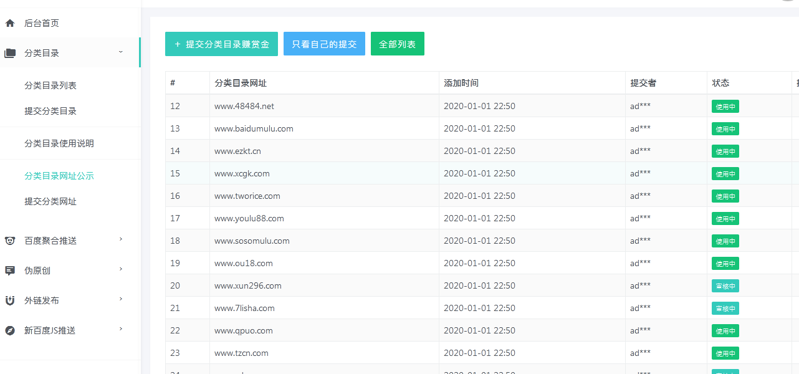Click the 使用中 badge for www.tzcn.com
The image size is (799, 374).
point(725,353)
